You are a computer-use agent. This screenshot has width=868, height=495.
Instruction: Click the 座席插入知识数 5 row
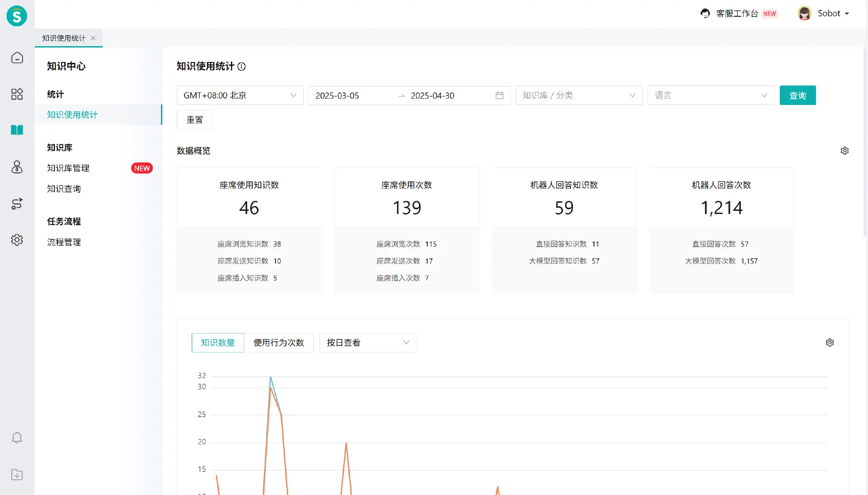247,278
